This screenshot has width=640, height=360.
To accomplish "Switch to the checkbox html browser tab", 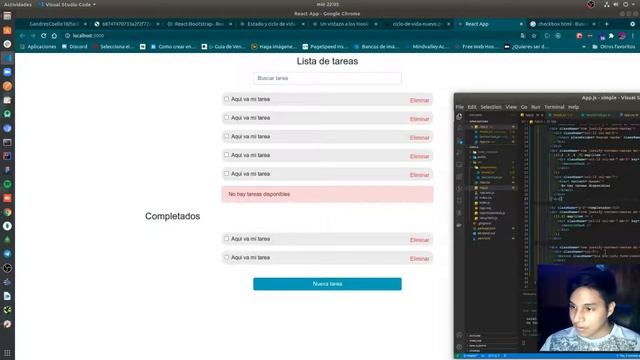I will pos(562,24).
